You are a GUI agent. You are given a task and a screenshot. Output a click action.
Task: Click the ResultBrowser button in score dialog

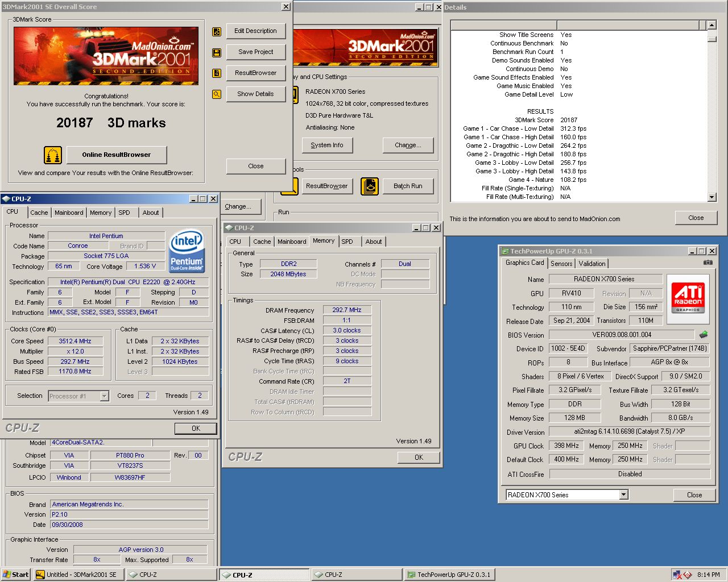click(x=256, y=73)
